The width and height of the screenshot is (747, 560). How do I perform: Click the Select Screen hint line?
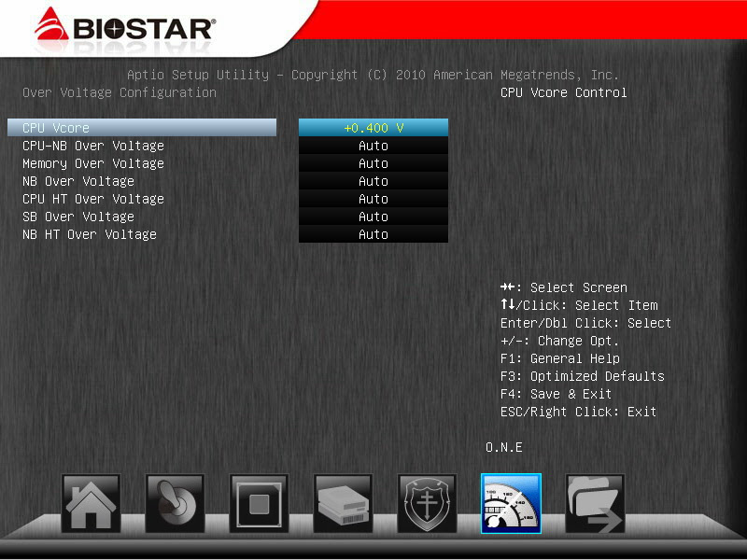pyautogui.click(x=564, y=287)
